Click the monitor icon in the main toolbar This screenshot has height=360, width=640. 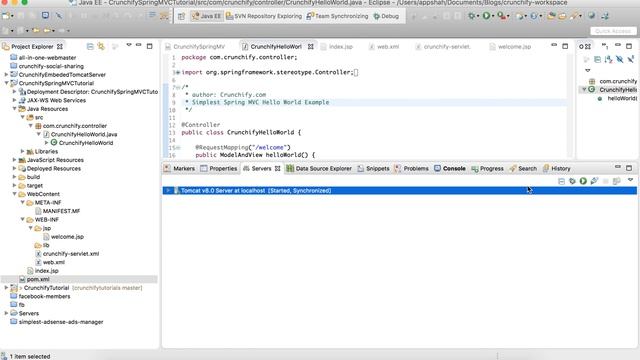(45, 16)
